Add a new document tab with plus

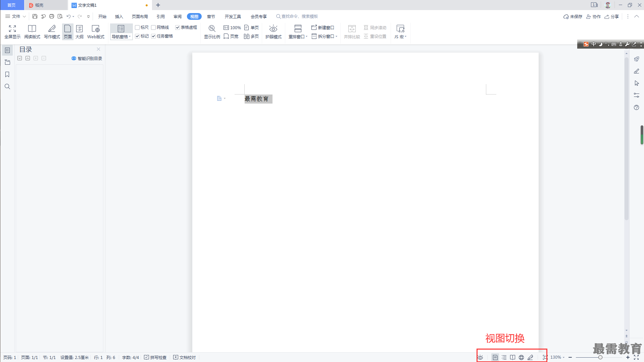point(158,5)
